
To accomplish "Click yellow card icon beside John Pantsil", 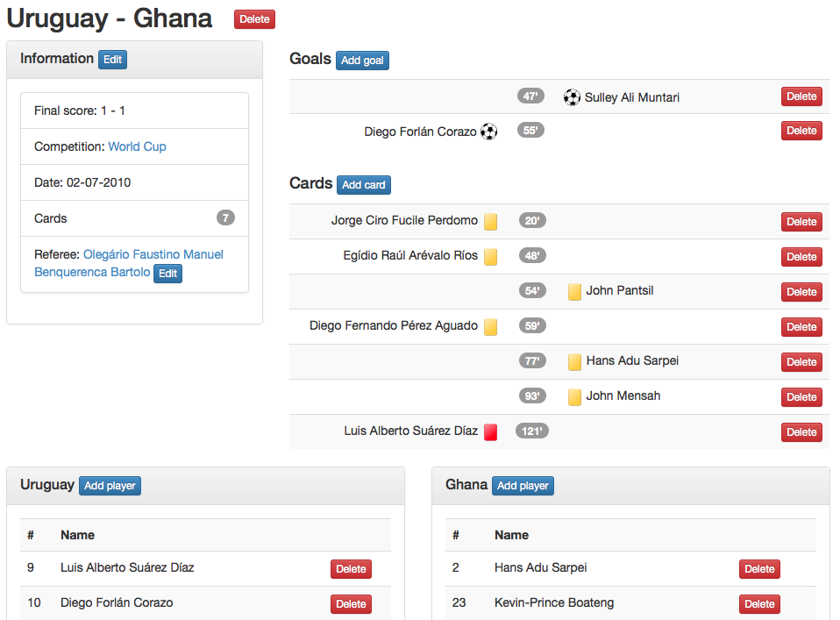I will [x=575, y=292].
